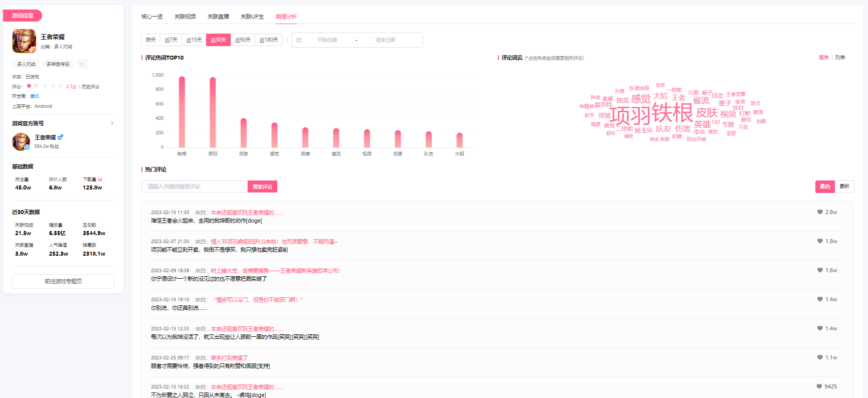Image resolution: width=868 pixels, height=398 pixels.
Task: Switch to the 核心一览 tab
Action: tap(152, 17)
